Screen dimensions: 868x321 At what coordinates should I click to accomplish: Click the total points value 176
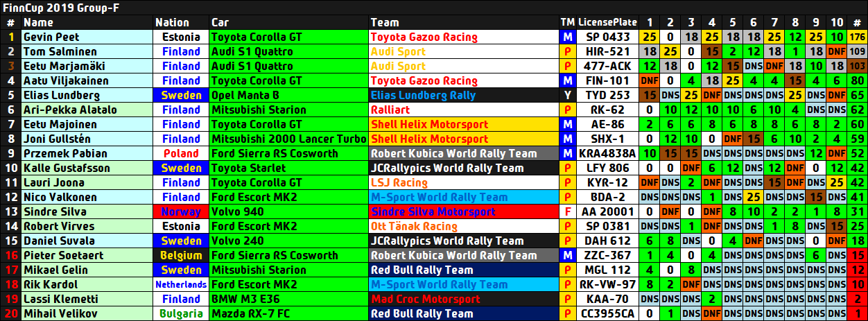click(857, 37)
